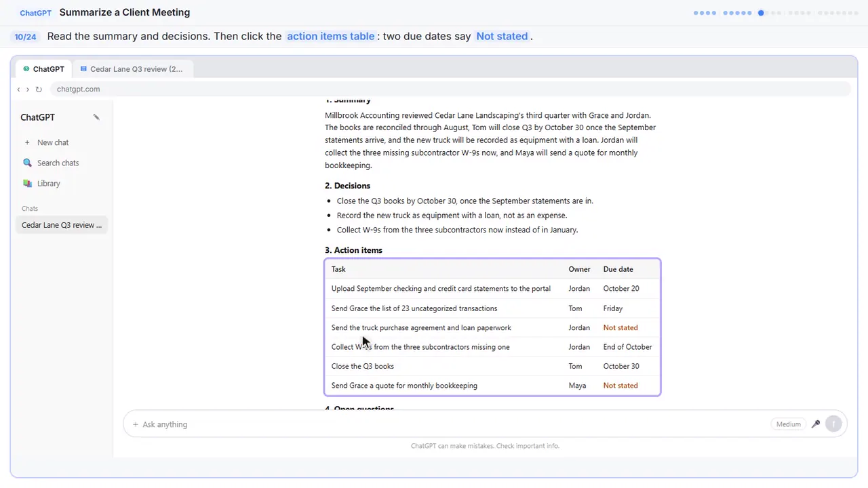Click Not stated in Maya's quote row
Screen dimensions: 868x488
[620, 386]
